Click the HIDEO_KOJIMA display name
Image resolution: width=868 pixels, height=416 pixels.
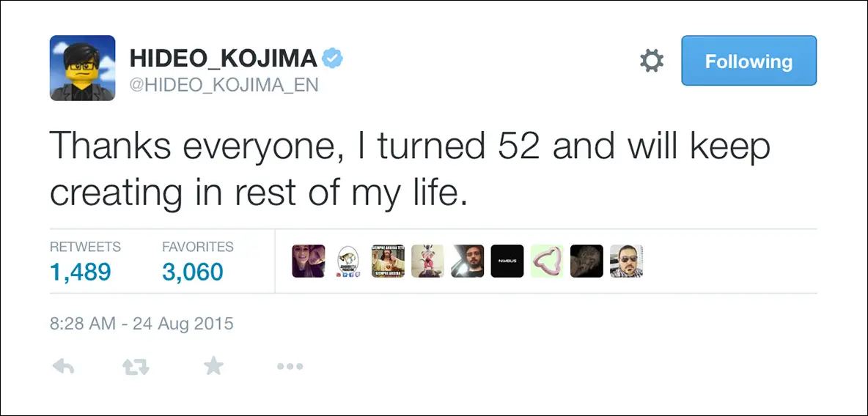pos(224,59)
